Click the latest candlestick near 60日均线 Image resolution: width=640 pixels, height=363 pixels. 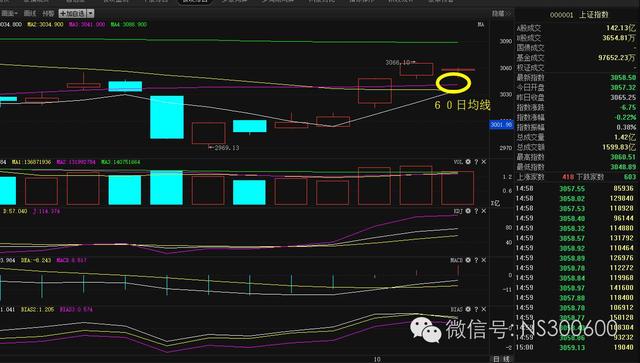pyautogui.click(x=458, y=70)
